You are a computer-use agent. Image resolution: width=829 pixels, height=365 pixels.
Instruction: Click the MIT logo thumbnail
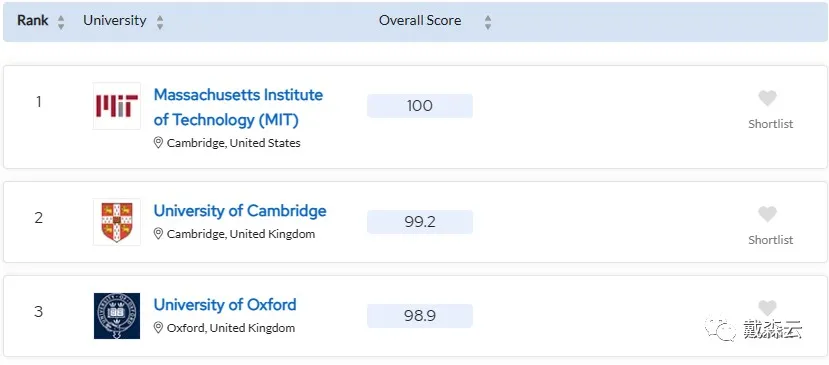pos(117,106)
